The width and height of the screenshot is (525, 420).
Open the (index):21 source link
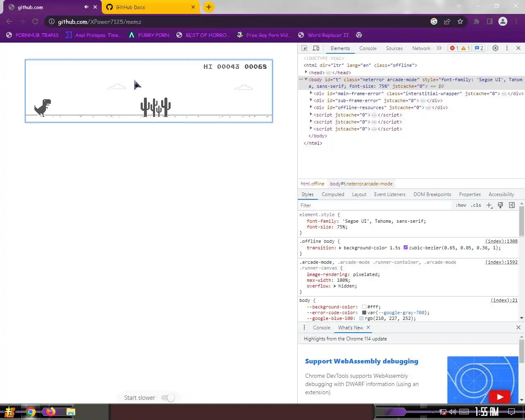pos(504,300)
